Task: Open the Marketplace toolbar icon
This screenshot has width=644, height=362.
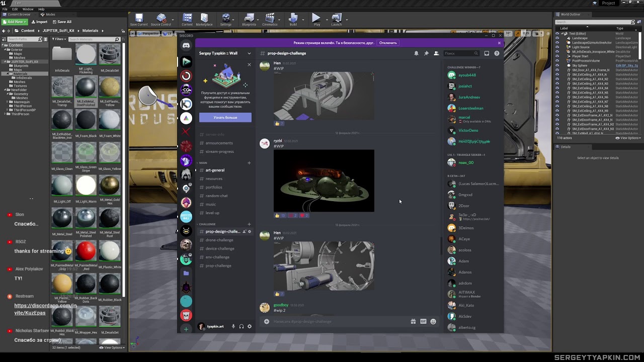Action: 204,20
